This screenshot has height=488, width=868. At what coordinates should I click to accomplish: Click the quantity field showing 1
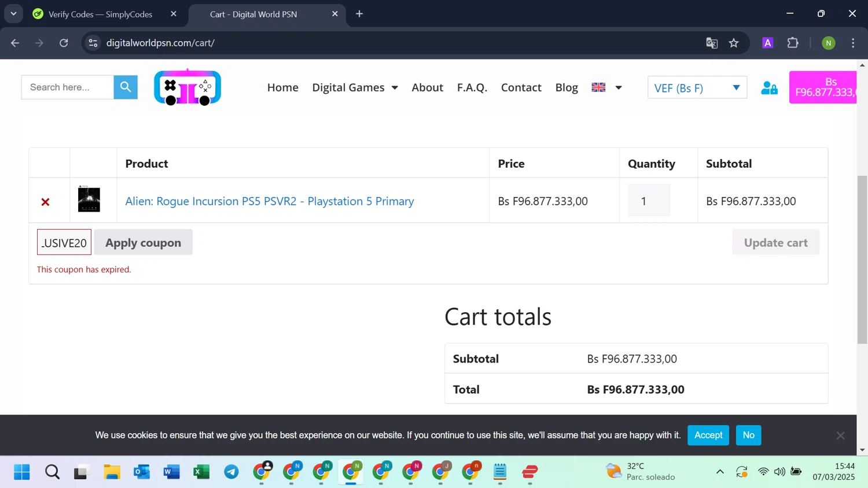[649, 201]
